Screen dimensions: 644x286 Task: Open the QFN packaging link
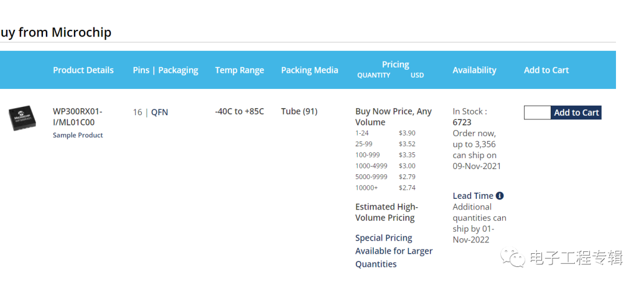pos(159,112)
